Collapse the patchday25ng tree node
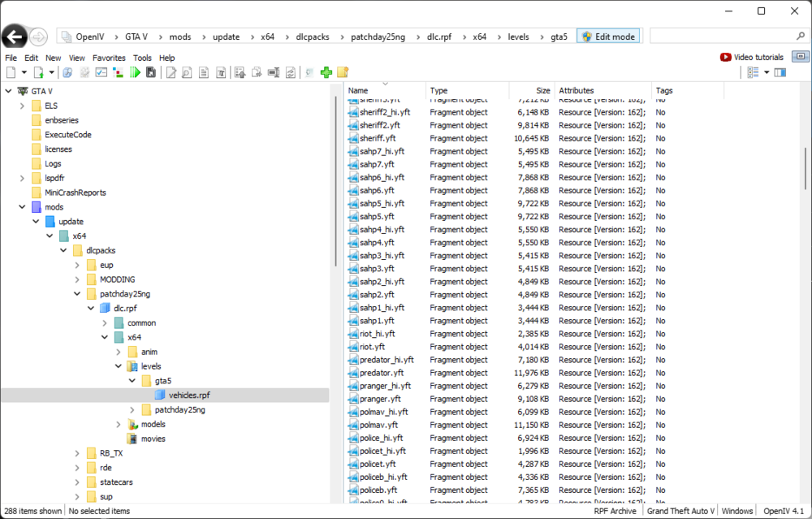Screen dimensions: 812x519 (76, 293)
